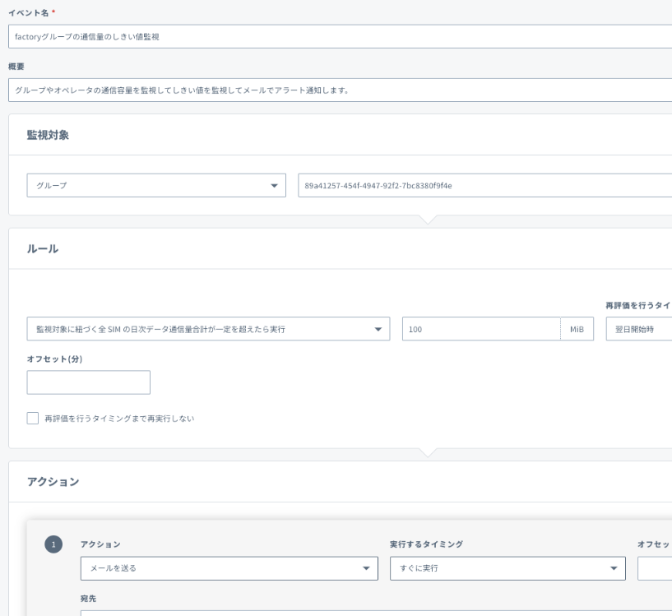The width and height of the screenshot is (672, 616).
Task: Click the アクション section heading
Action: 53,481
